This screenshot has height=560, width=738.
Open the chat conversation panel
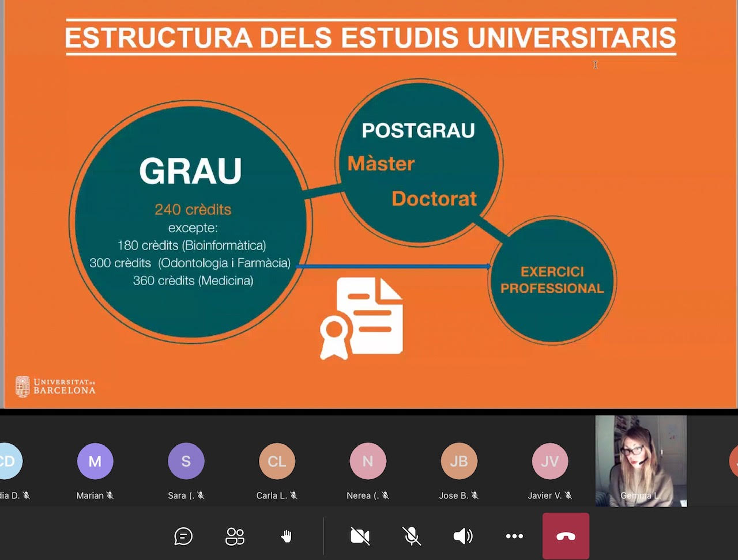coord(183,536)
